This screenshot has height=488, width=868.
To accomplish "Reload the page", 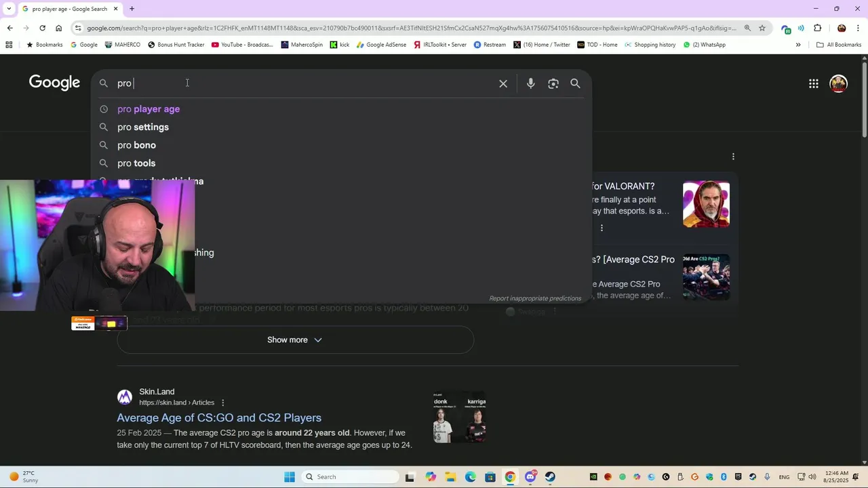I will click(x=42, y=28).
